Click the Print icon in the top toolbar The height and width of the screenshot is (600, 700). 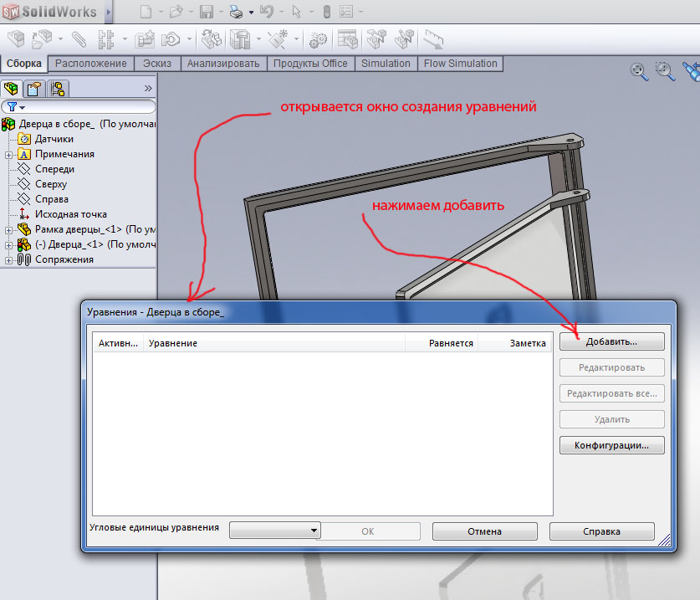[x=236, y=12]
